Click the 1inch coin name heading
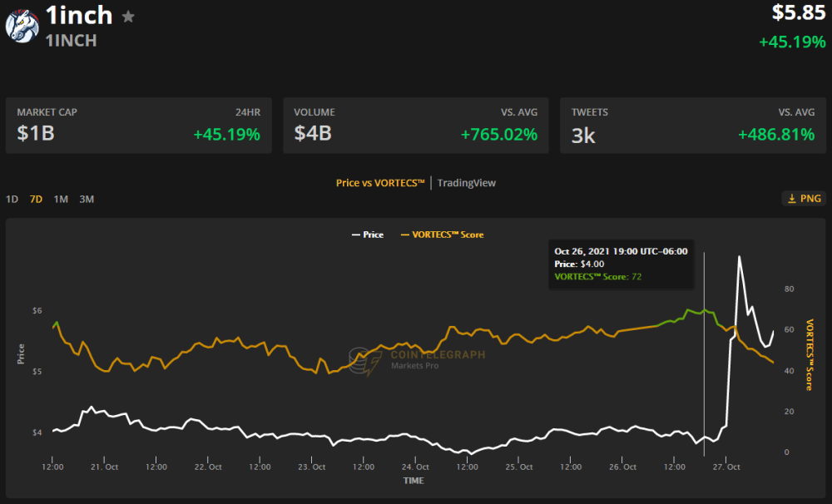The width and height of the screenshot is (832, 504). coord(79,15)
